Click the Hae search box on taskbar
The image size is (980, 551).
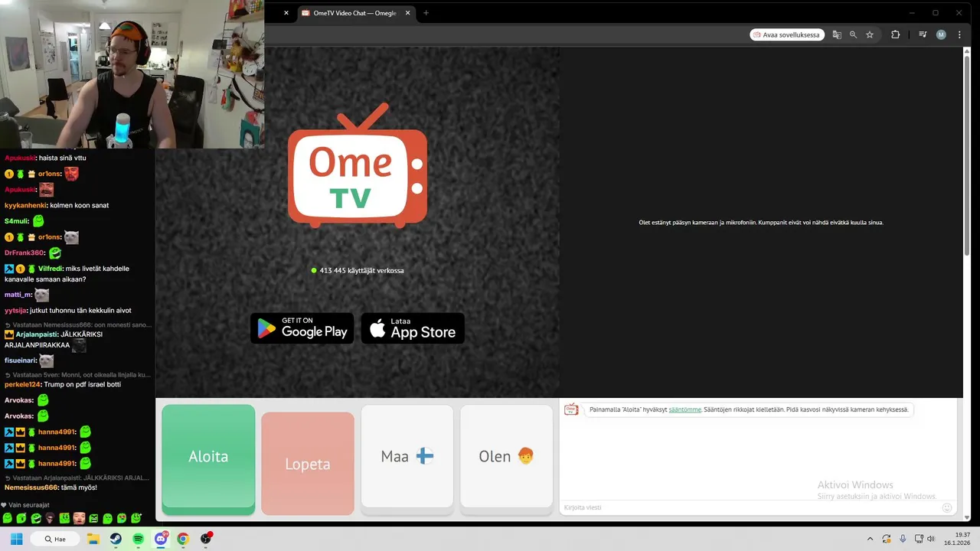tap(55, 539)
